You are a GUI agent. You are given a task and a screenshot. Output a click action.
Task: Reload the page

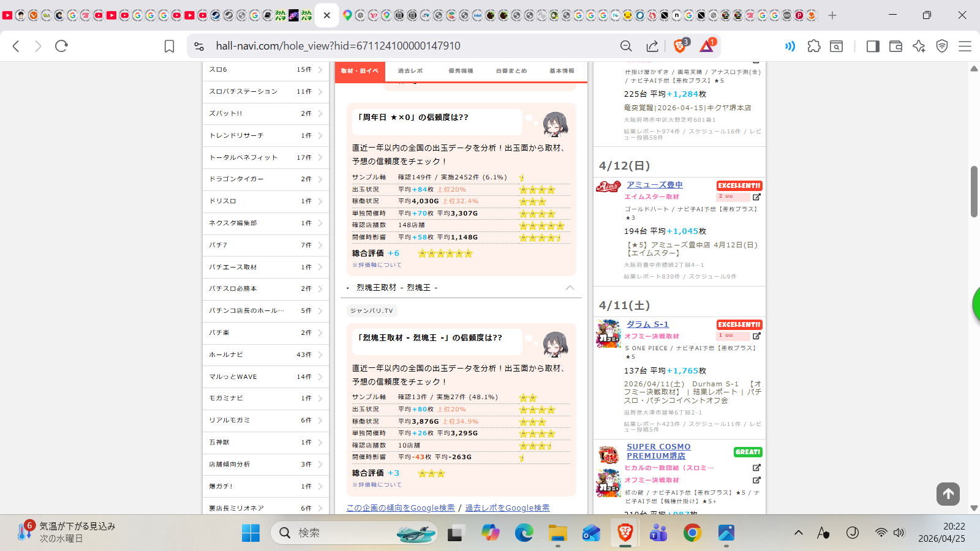point(61,46)
